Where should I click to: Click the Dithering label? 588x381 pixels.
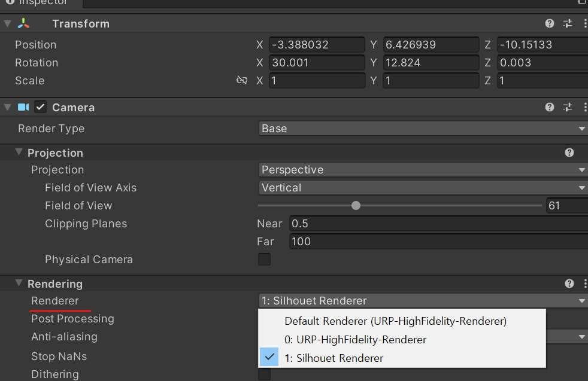pyautogui.click(x=54, y=374)
